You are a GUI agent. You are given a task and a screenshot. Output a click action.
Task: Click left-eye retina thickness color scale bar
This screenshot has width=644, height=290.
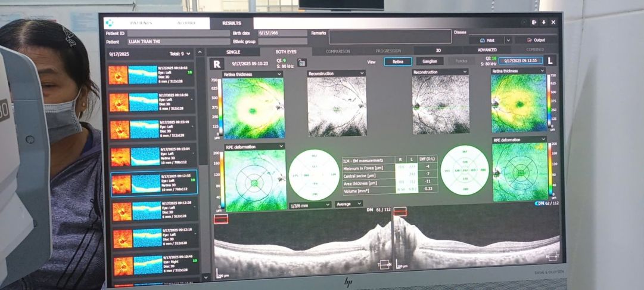pyautogui.click(x=550, y=101)
